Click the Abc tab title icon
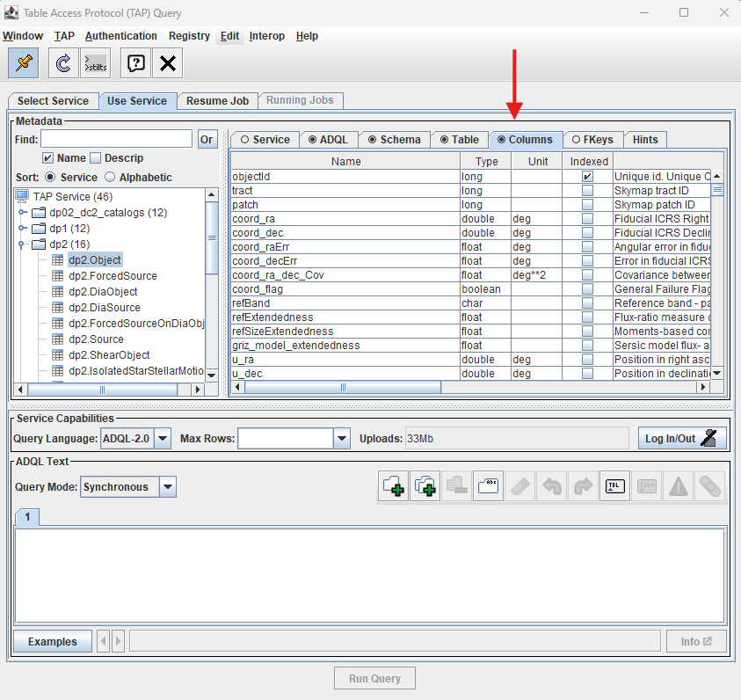This screenshot has width=741, height=700. click(x=488, y=486)
